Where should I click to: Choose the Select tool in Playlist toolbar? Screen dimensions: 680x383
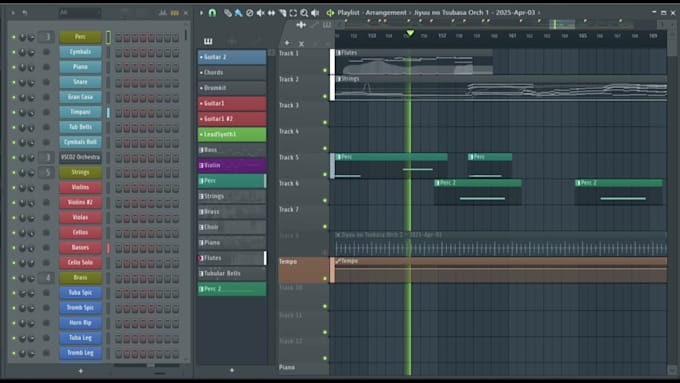(293, 13)
